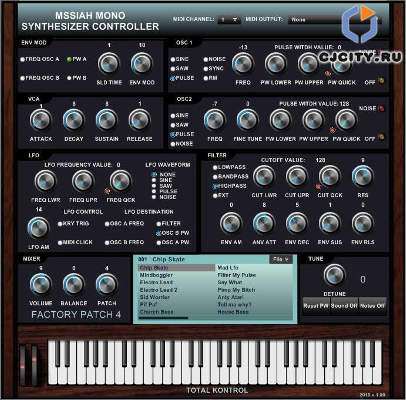Click the mixer VOLUME knob

click(x=41, y=284)
